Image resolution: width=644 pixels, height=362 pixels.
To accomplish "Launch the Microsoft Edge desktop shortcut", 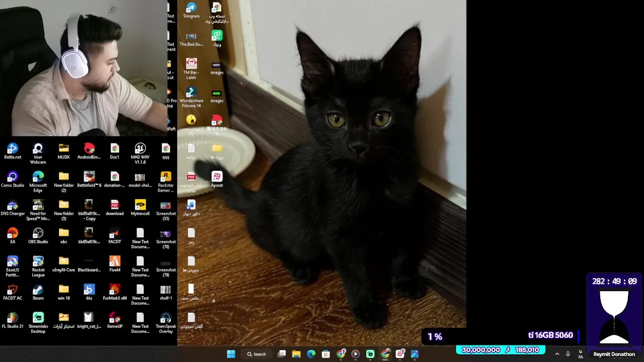I will [38, 182].
